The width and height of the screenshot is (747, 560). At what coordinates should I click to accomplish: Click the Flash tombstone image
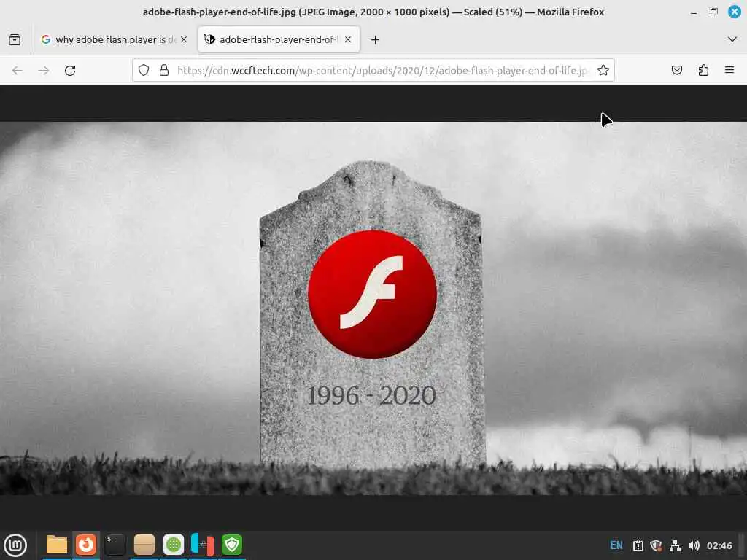[373, 308]
